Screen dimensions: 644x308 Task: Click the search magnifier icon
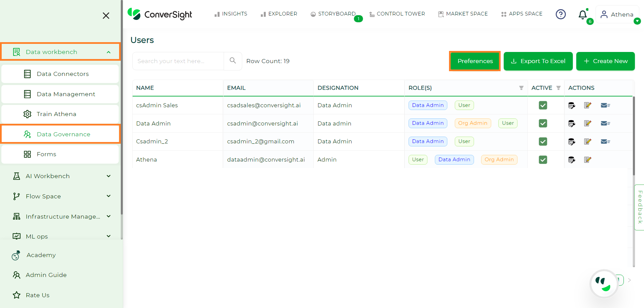pos(233,61)
